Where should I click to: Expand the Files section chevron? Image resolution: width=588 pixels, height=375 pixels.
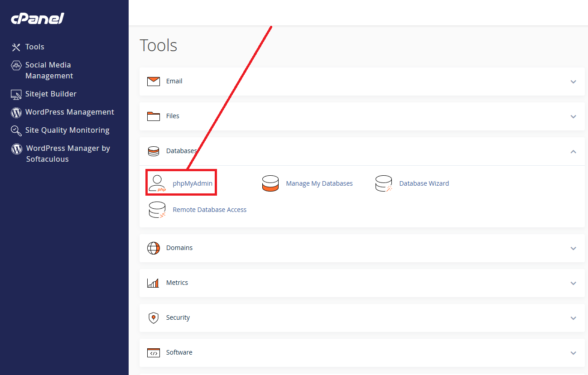574,117
